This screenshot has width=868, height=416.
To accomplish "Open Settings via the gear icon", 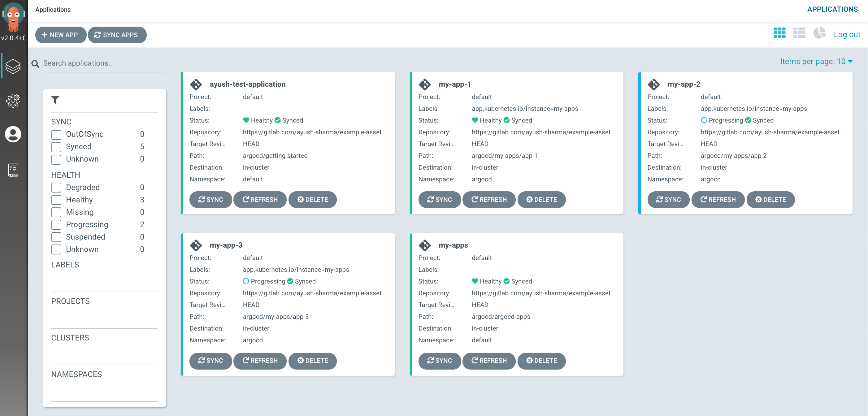I will coord(13,101).
